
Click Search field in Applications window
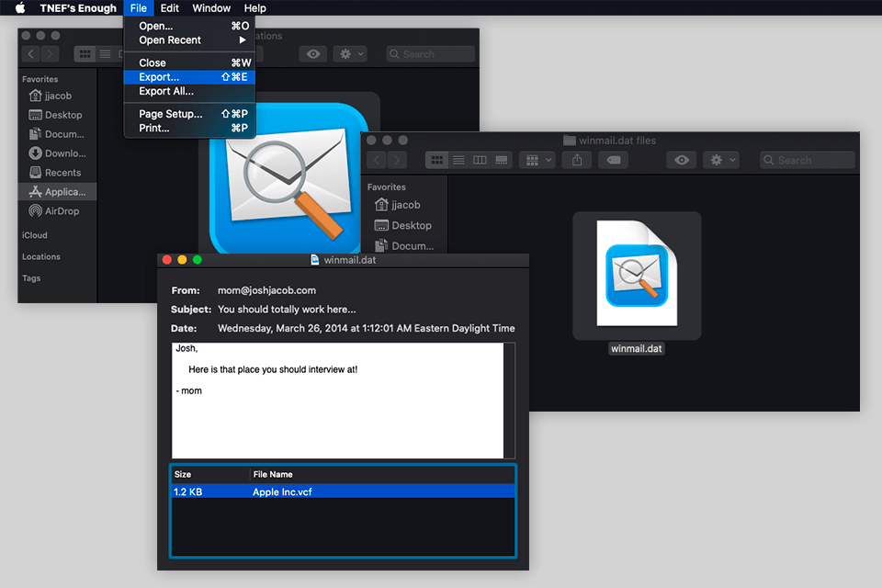tap(430, 54)
